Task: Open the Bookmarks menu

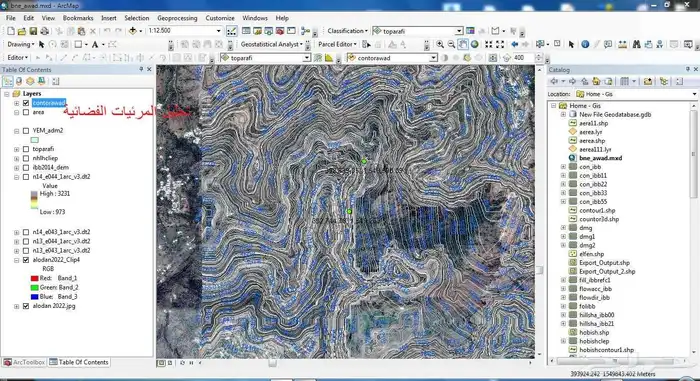Action: [78, 18]
